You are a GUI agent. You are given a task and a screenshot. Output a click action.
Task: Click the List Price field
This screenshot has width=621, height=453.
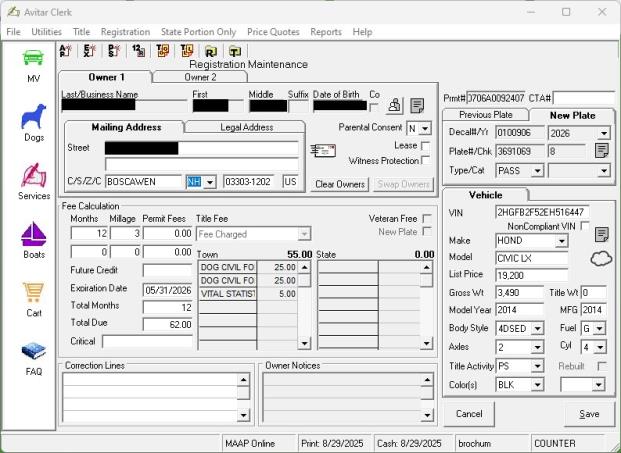click(531, 275)
